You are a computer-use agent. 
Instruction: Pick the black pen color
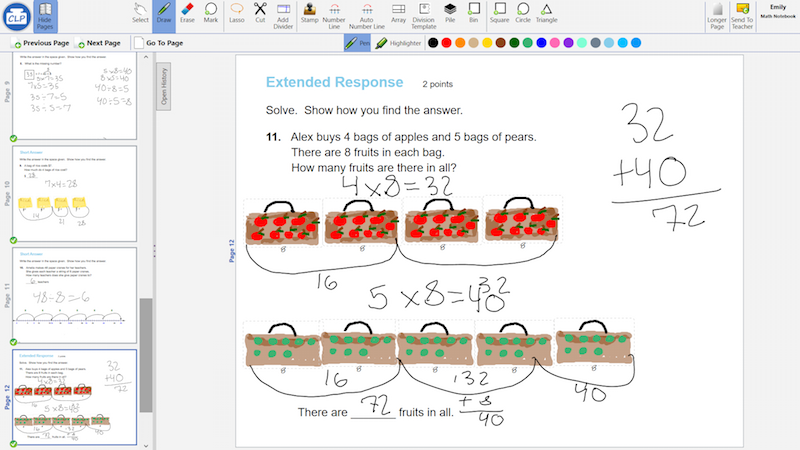click(x=433, y=43)
